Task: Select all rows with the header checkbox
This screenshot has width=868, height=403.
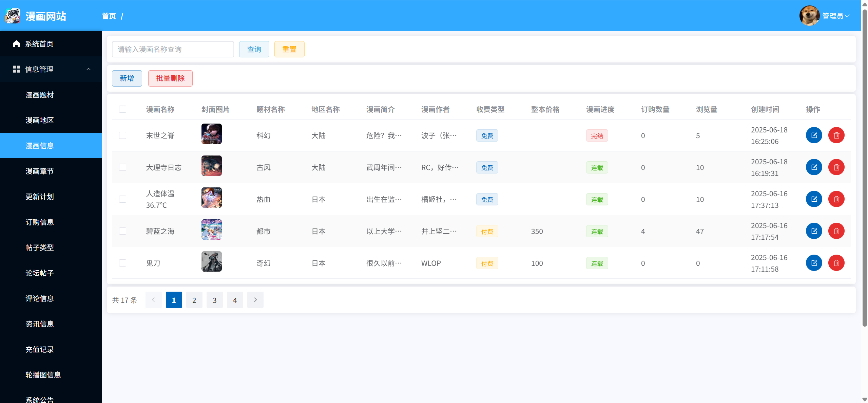Action: click(122, 109)
